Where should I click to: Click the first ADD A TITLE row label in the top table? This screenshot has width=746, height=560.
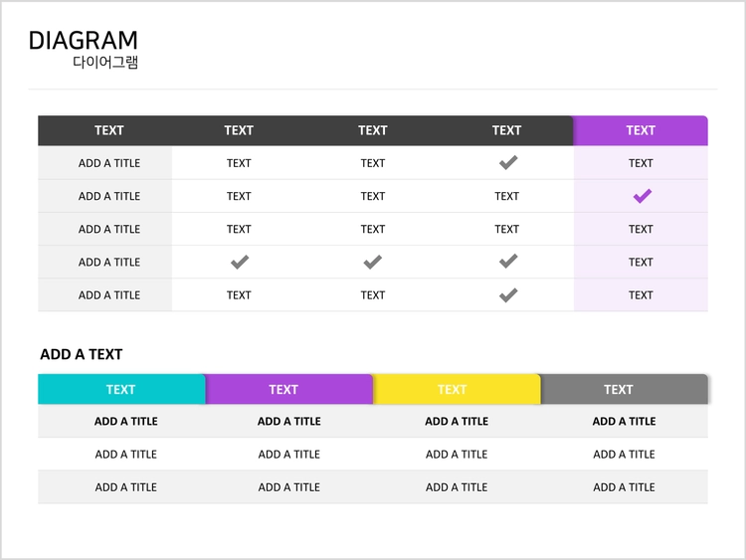[109, 163]
